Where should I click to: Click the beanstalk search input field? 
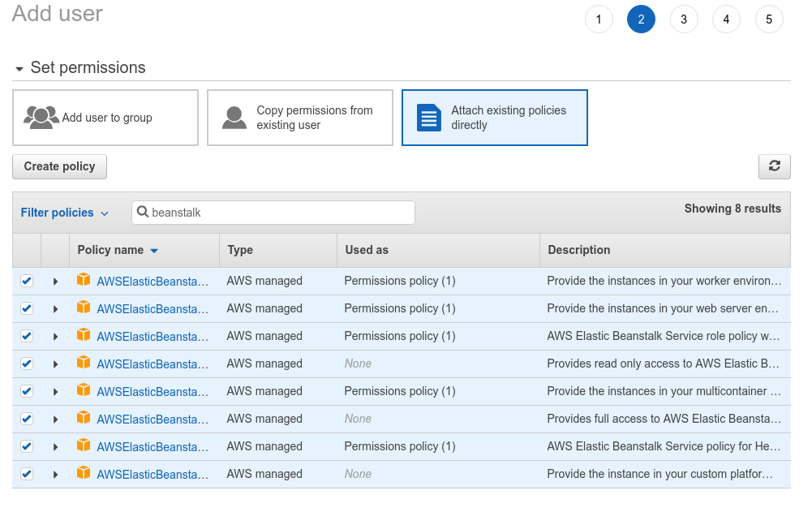click(x=273, y=213)
